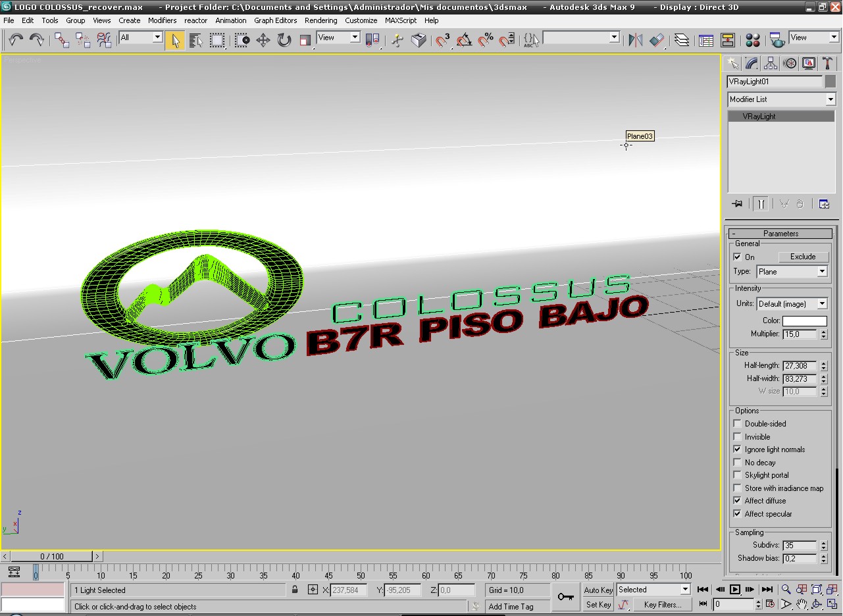Toggle the light On checkbox

(x=737, y=257)
